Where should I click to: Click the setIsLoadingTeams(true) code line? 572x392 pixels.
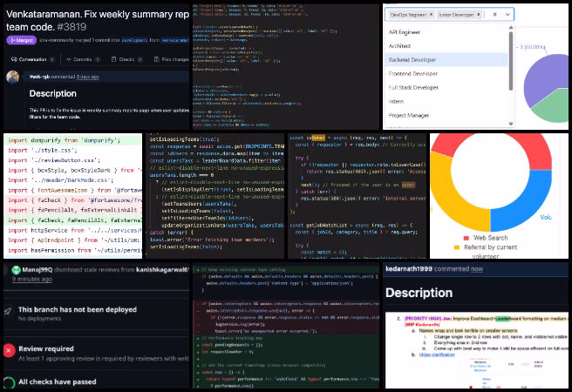[x=184, y=139]
